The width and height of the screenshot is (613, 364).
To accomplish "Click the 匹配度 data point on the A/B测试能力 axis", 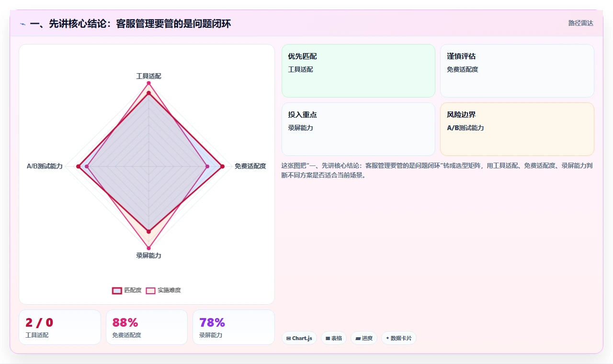I will (x=78, y=166).
